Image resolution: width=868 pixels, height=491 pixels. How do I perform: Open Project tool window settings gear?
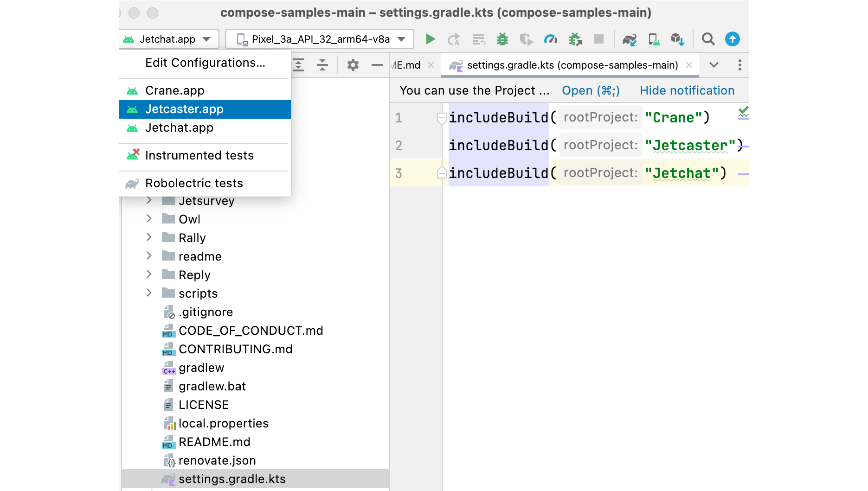tap(353, 65)
